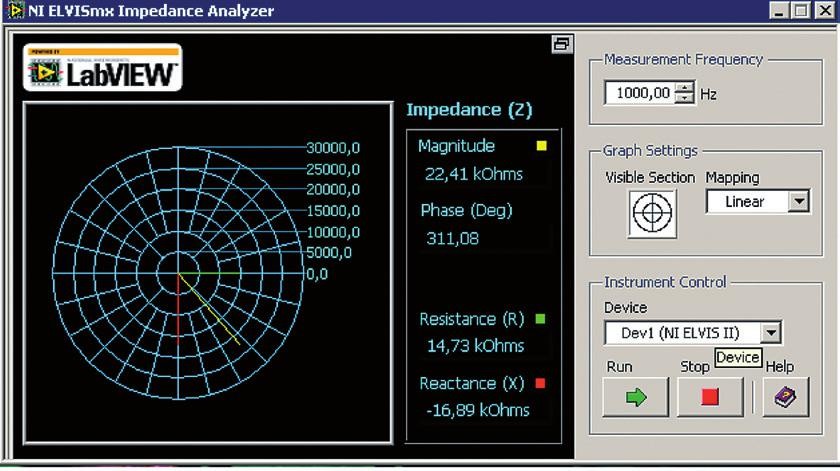The image size is (840, 471).
Task: Click the Phase (Deg) label
Action: point(466,211)
